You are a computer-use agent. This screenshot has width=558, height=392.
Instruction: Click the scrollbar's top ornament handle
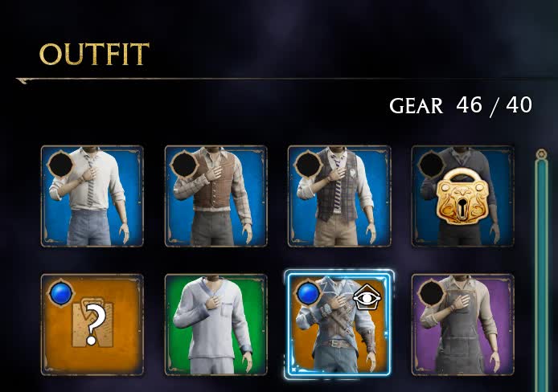[542, 154]
